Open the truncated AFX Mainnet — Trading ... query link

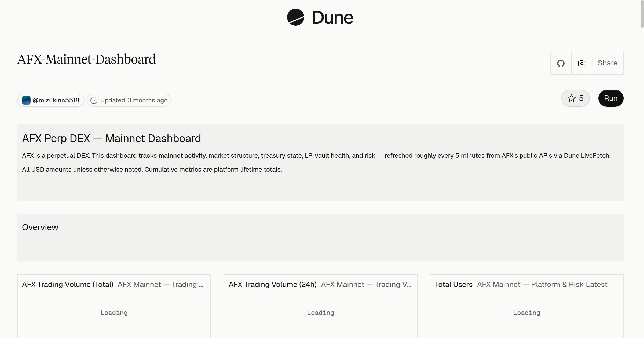160,284
